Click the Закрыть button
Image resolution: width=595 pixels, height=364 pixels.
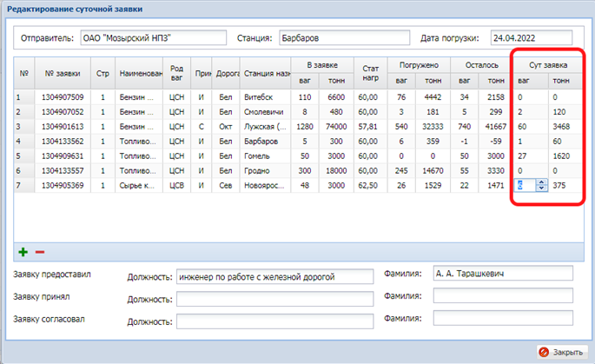tap(562, 352)
